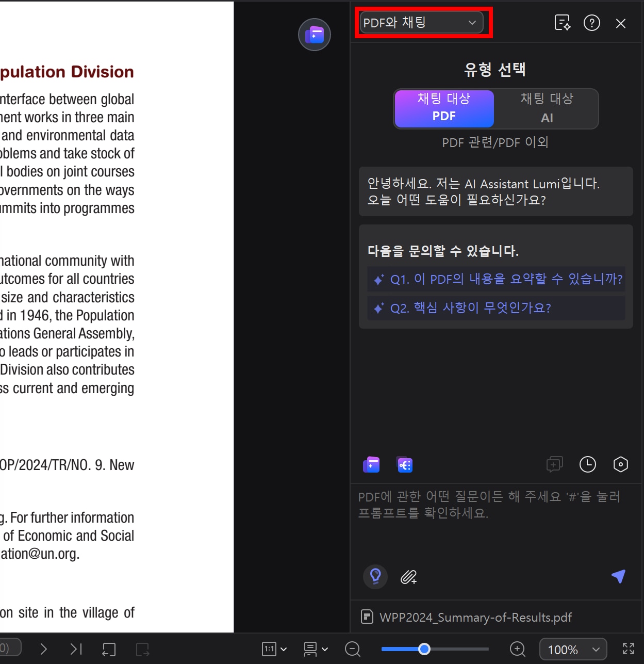
Task: Click the 'PDF 관련/PDF 이외' caption
Action: pos(495,142)
